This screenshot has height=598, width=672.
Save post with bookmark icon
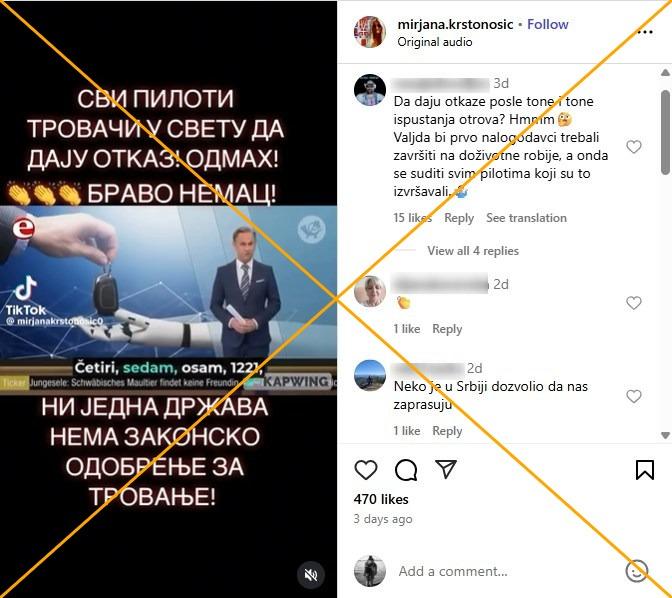click(645, 470)
